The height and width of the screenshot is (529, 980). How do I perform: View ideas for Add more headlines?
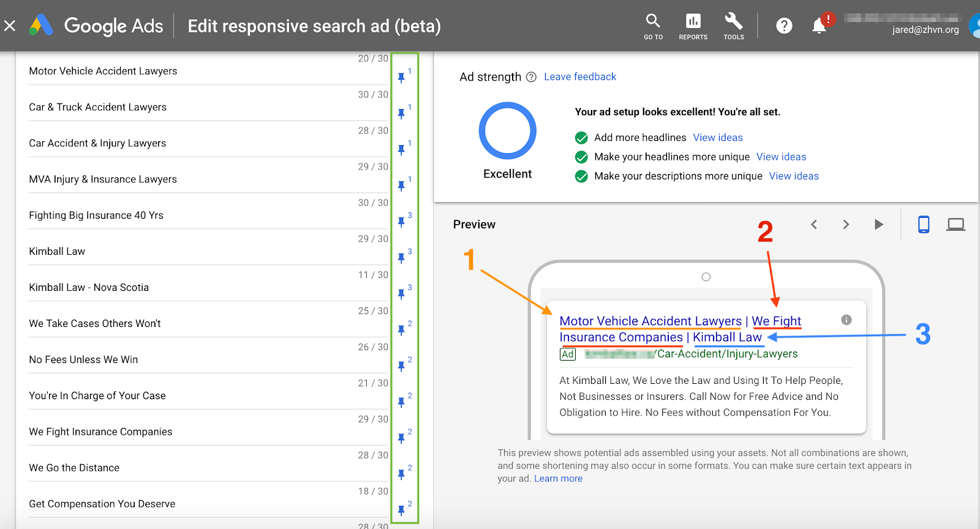[x=718, y=138]
